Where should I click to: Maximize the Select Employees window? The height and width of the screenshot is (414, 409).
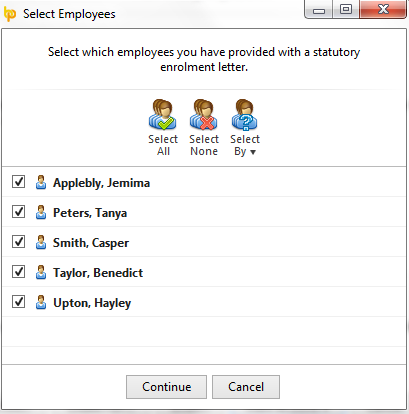[346, 9]
